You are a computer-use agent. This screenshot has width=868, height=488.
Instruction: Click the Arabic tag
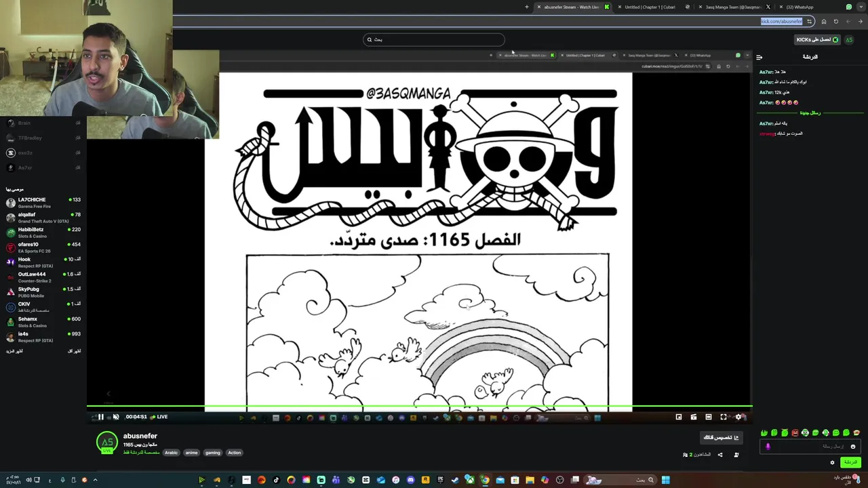tap(171, 453)
